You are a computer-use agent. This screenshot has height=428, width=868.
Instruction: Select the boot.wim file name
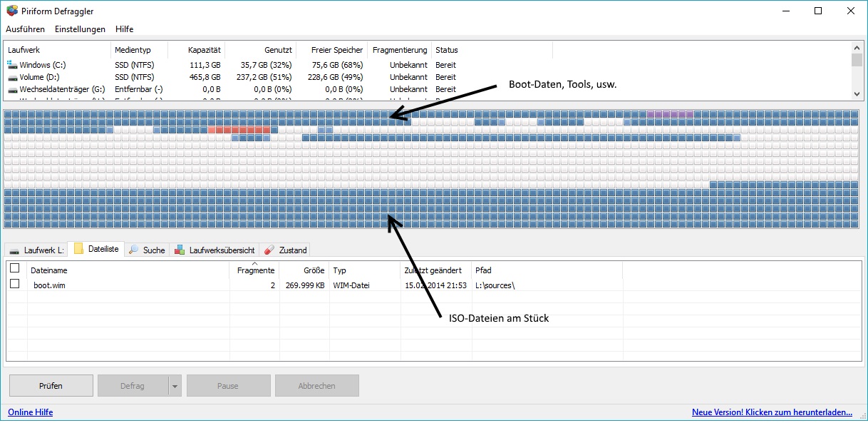point(51,285)
